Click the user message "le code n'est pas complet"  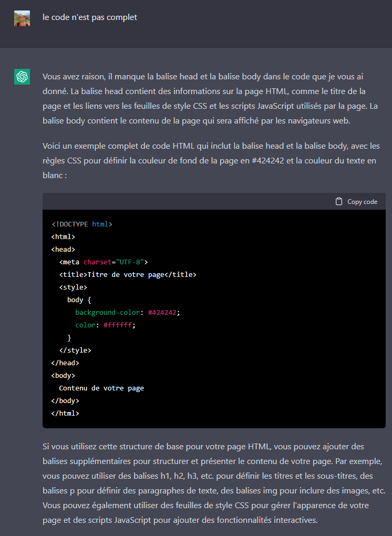coord(90,17)
